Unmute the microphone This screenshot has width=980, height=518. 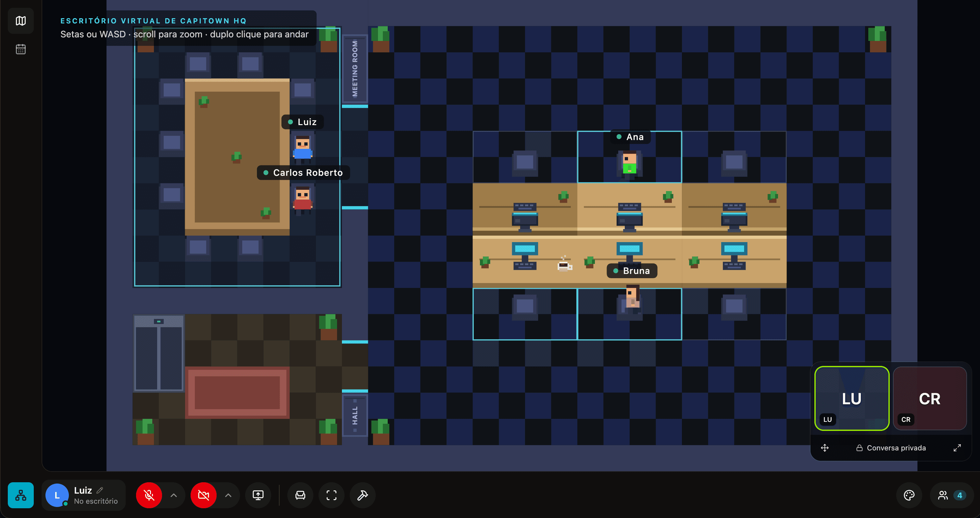tap(149, 495)
